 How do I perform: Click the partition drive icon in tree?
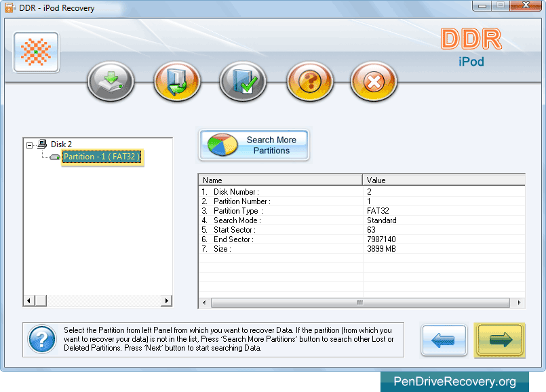click(x=55, y=157)
